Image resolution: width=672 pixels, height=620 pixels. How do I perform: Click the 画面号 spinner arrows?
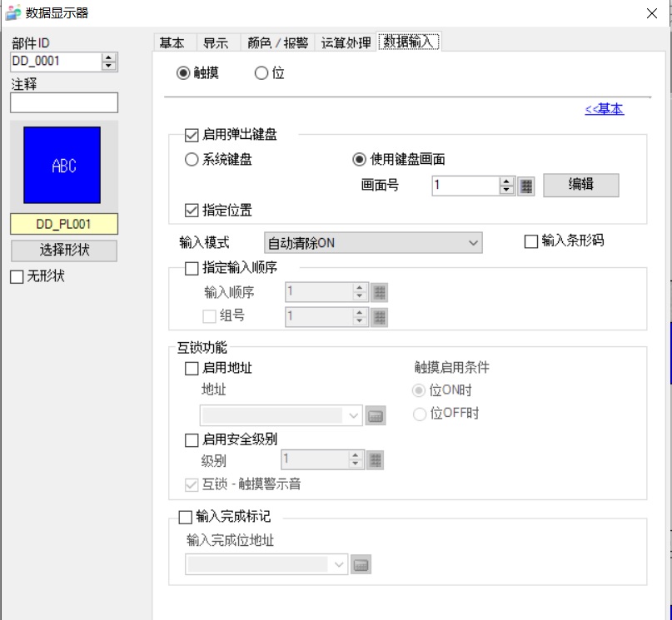pyautogui.click(x=507, y=186)
